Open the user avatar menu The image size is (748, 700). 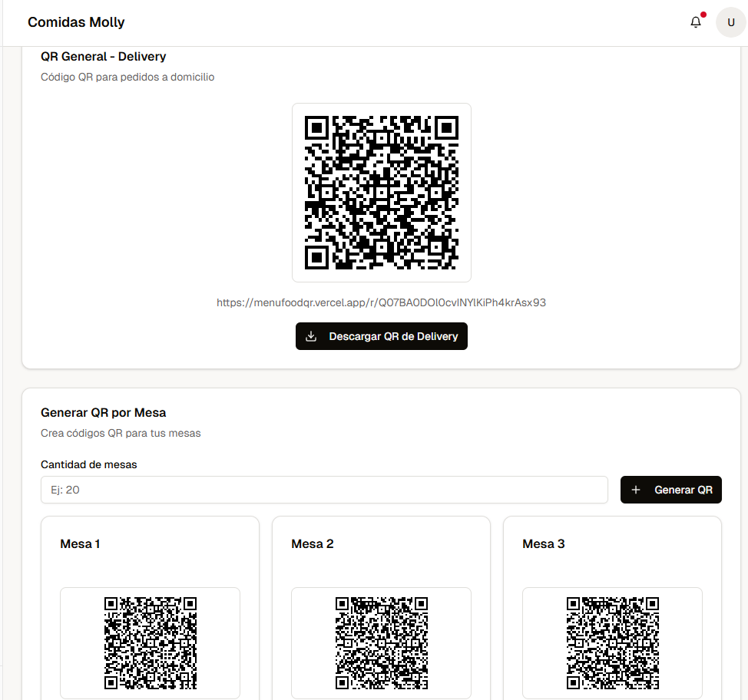coord(730,22)
